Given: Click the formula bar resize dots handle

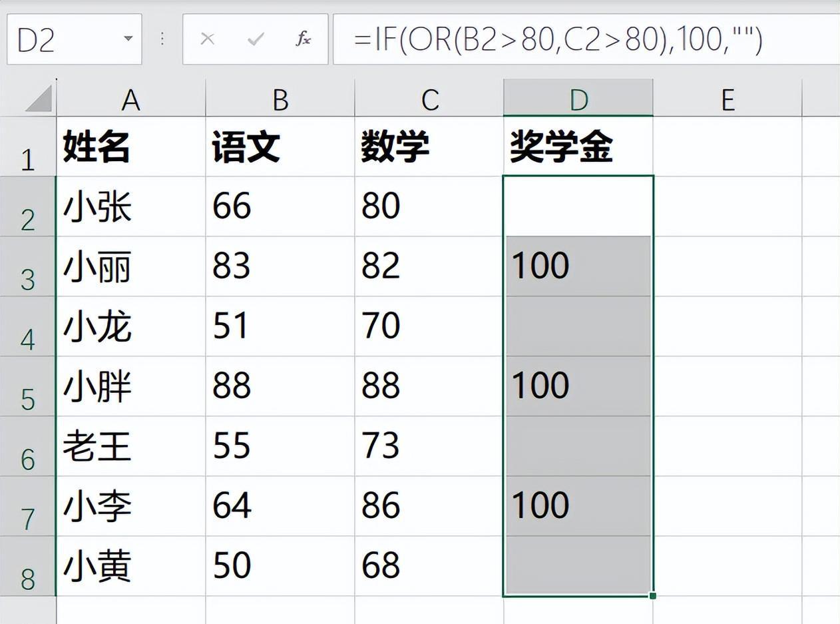Looking at the screenshot, I should [x=162, y=39].
